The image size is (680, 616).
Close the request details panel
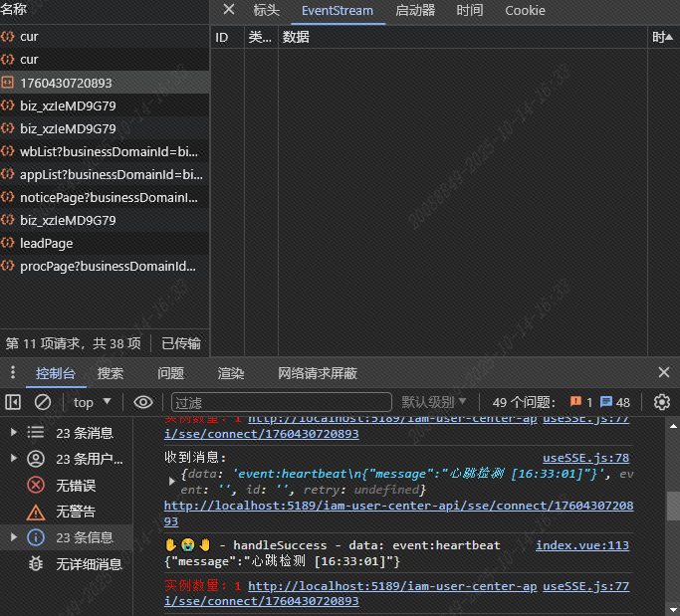tap(228, 10)
